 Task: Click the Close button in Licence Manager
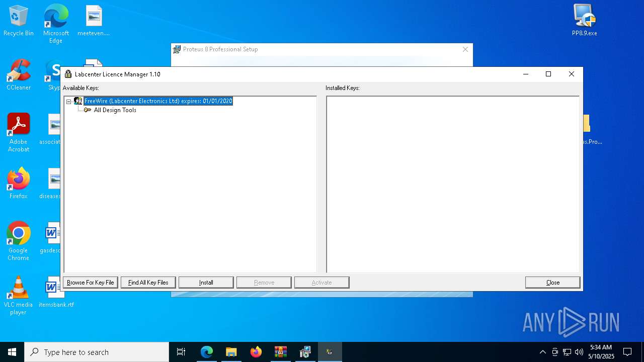point(553,283)
